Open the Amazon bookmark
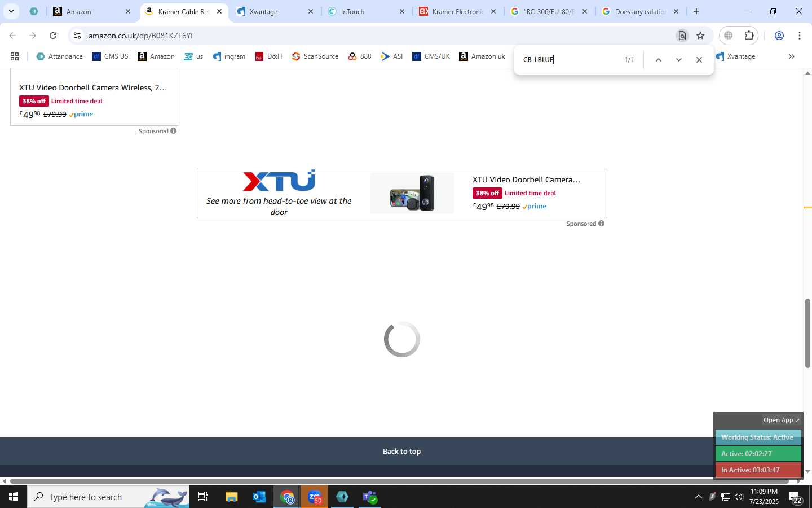The width and height of the screenshot is (812, 508). pyautogui.click(x=156, y=56)
